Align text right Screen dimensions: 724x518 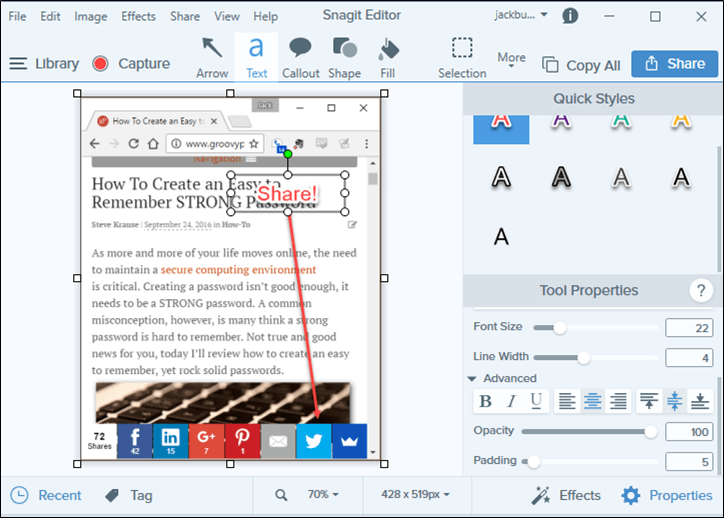(618, 401)
